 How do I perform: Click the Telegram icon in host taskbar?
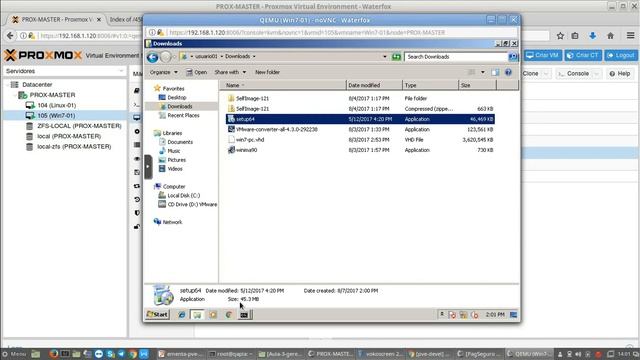coord(122,354)
